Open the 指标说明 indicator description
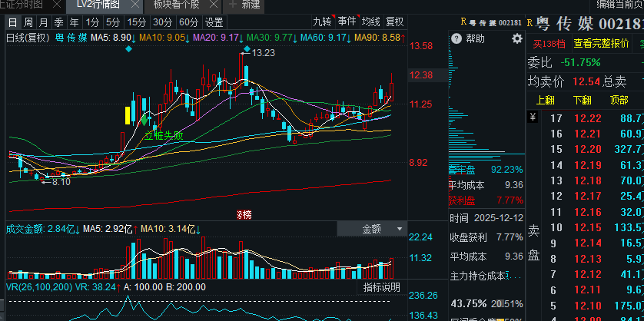Viewport: 644px width, 321px height. [x=381, y=287]
